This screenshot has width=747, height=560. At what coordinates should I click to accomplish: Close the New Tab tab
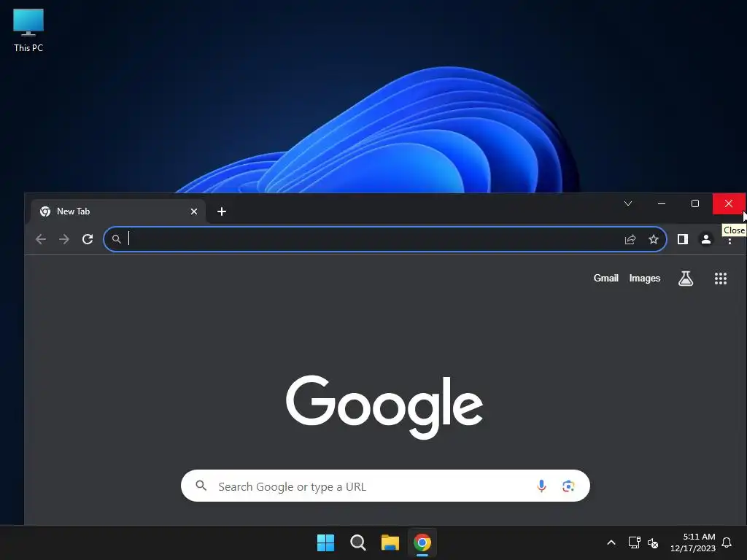point(194,211)
